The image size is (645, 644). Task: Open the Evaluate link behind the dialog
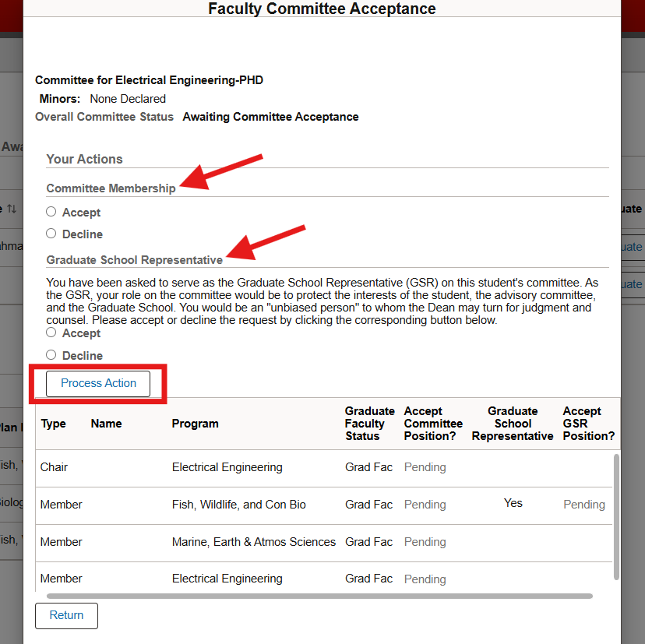click(633, 247)
